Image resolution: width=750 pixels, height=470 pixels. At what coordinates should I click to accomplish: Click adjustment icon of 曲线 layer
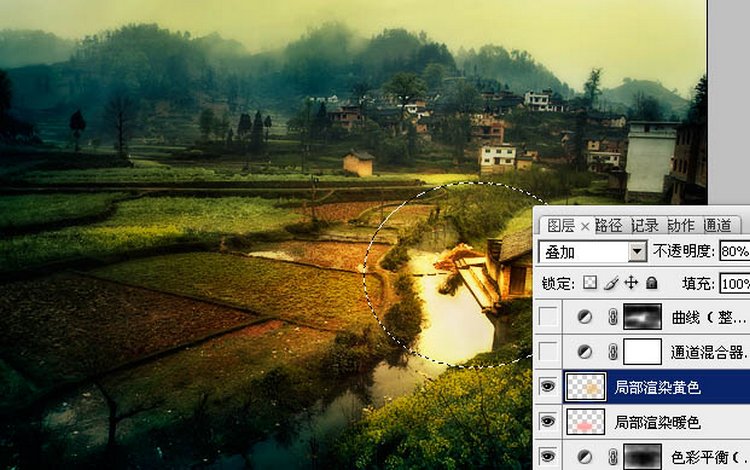pos(585,318)
